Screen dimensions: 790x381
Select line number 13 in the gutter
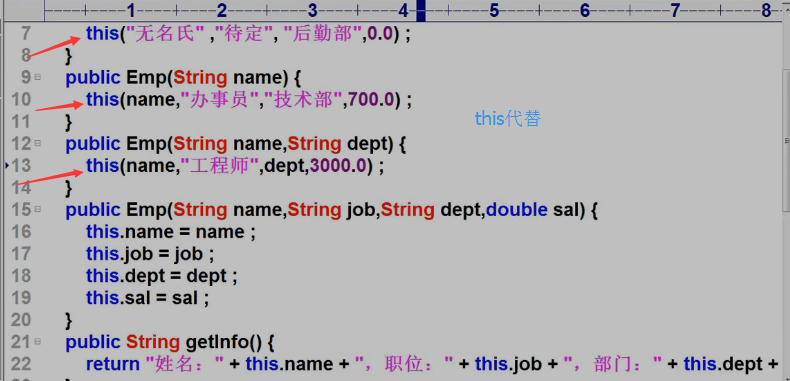[21, 166]
